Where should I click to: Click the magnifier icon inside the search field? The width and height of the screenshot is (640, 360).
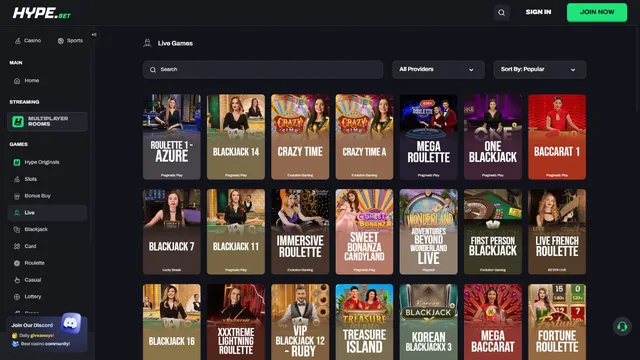tap(153, 70)
